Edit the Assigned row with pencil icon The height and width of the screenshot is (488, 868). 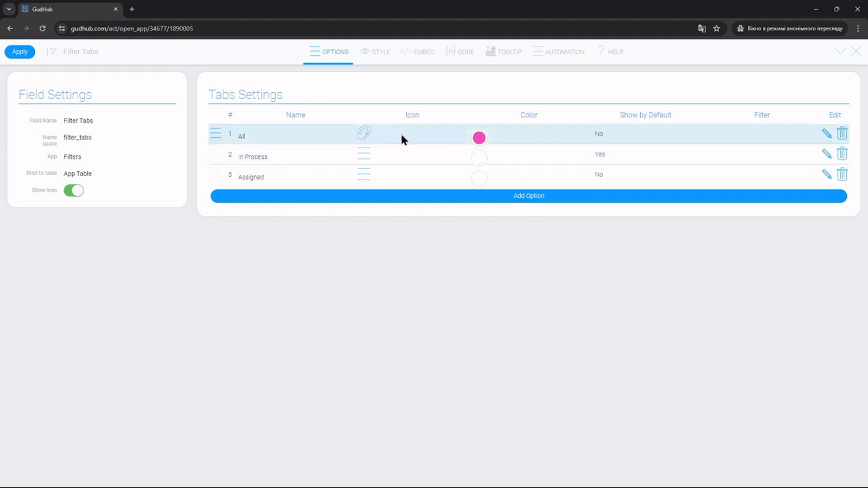point(827,174)
